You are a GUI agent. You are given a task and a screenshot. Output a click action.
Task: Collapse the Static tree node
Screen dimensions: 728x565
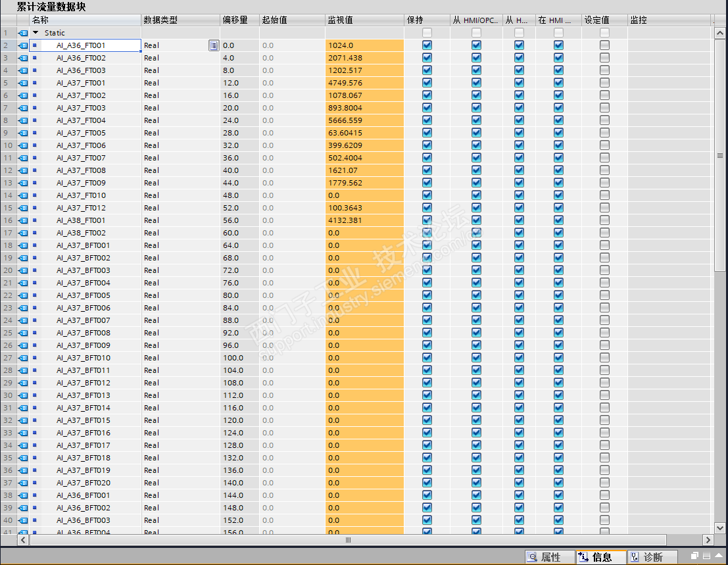point(36,32)
